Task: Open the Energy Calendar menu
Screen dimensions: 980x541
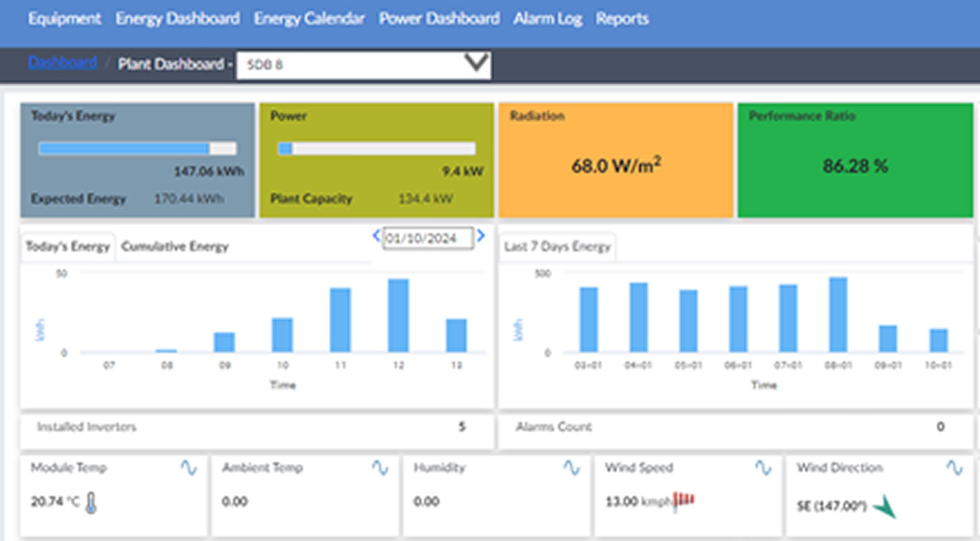Action: (x=309, y=18)
